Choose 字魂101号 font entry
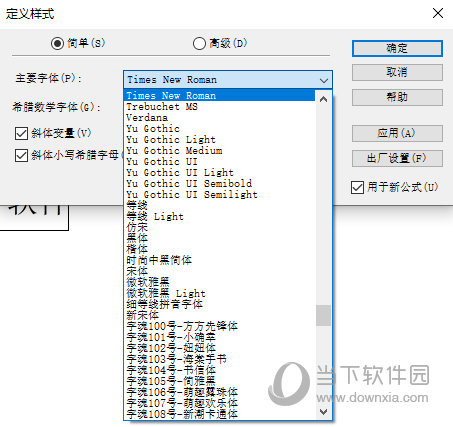The width and height of the screenshot is (453, 427). tap(220, 337)
